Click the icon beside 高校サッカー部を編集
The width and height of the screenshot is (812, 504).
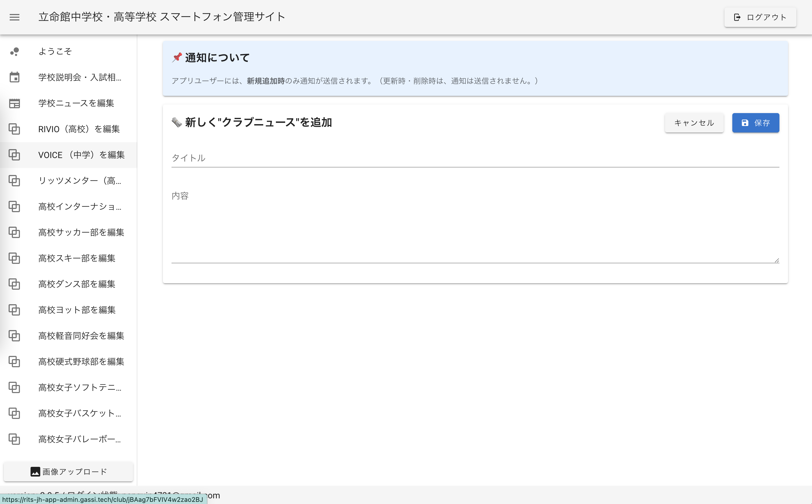tap(14, 232)
